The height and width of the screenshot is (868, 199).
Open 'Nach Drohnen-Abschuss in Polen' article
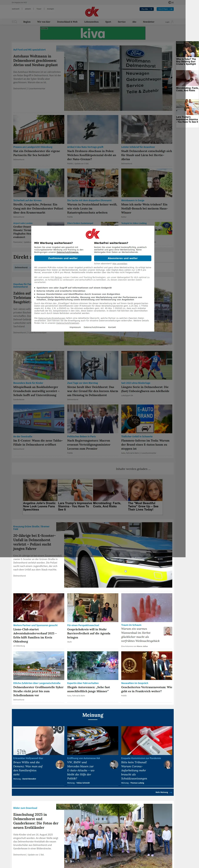(92, 155)
